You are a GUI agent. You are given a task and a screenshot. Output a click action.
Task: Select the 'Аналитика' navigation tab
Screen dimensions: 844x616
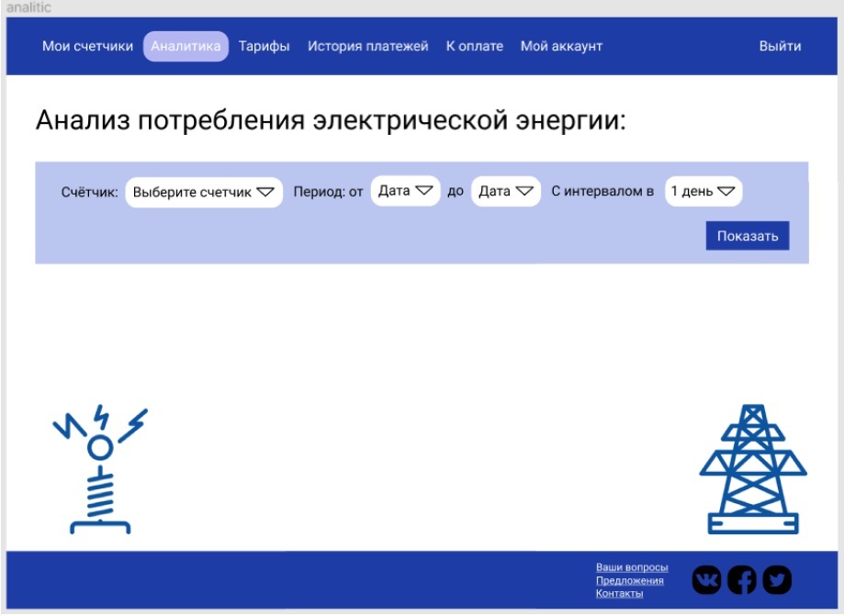click(x=186, y=46)
